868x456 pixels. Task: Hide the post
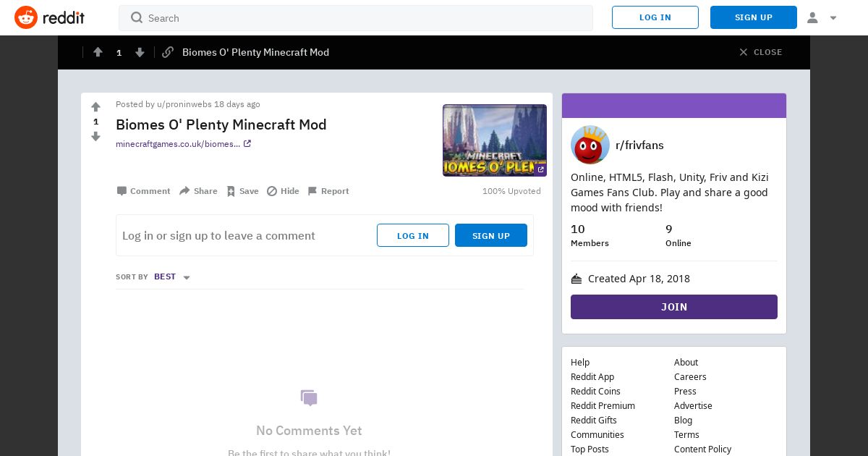point(283,191)
